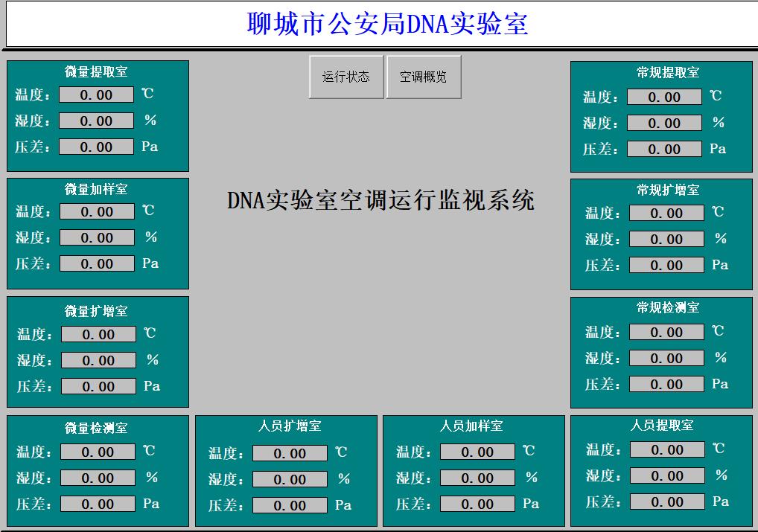Select the 微量加样室 temperature field
Image resolution: width=758 pixels, height=532 pixels.
(x=97, y=211)
